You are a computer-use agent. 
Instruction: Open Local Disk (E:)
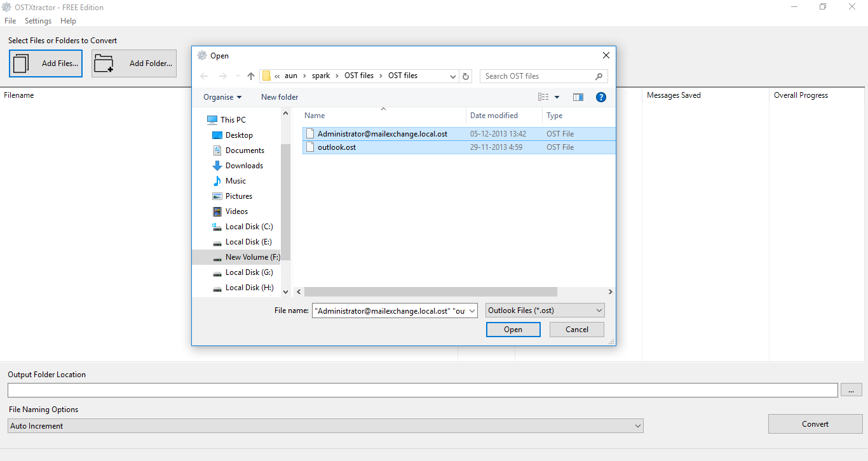pos(249,242)
